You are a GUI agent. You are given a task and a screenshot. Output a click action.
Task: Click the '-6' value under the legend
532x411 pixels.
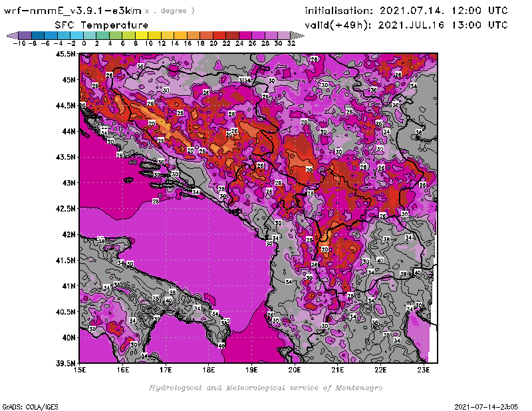pyautogui.click(x=45, y=43)
